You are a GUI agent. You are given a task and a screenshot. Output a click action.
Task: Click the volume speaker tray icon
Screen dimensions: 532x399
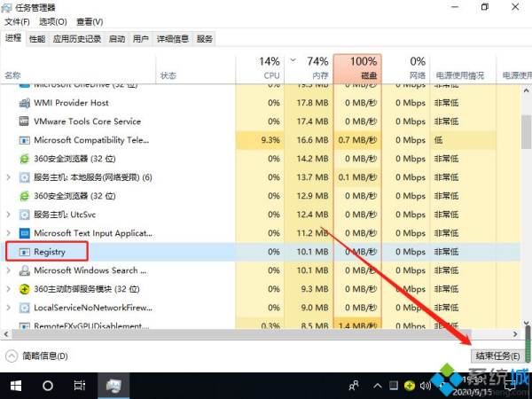(425, 386)
